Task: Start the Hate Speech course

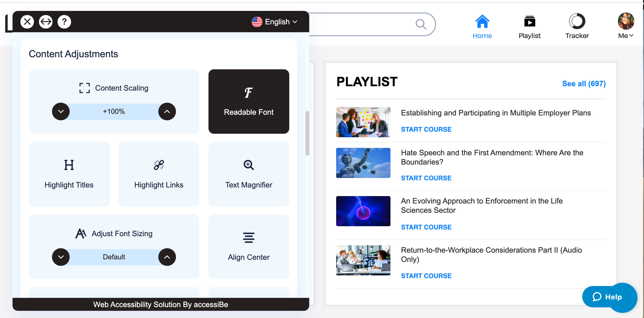Action: click(426, 178)
